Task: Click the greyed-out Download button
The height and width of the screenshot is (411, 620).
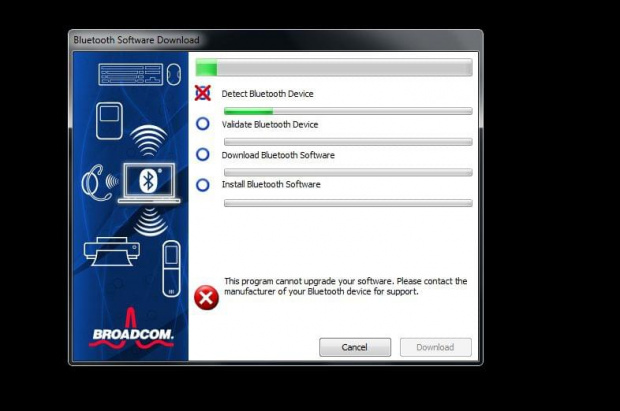Action: click(436, 347)
